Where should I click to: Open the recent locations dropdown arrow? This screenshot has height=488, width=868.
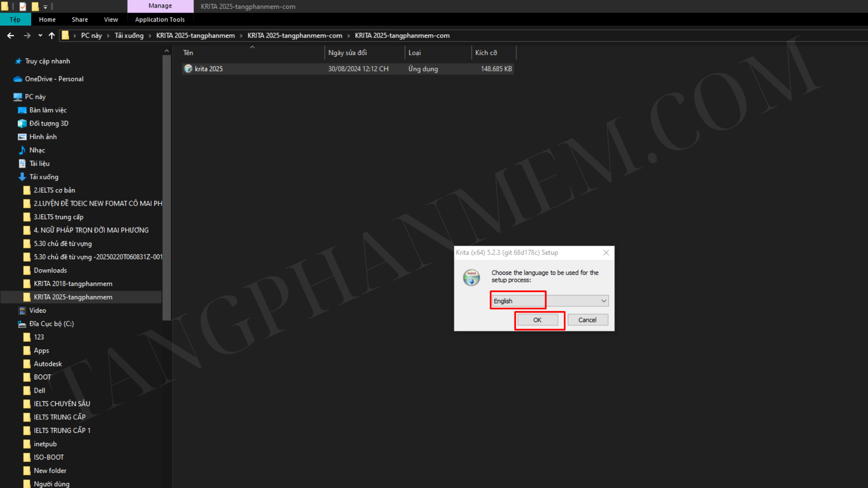pos(40,36)
